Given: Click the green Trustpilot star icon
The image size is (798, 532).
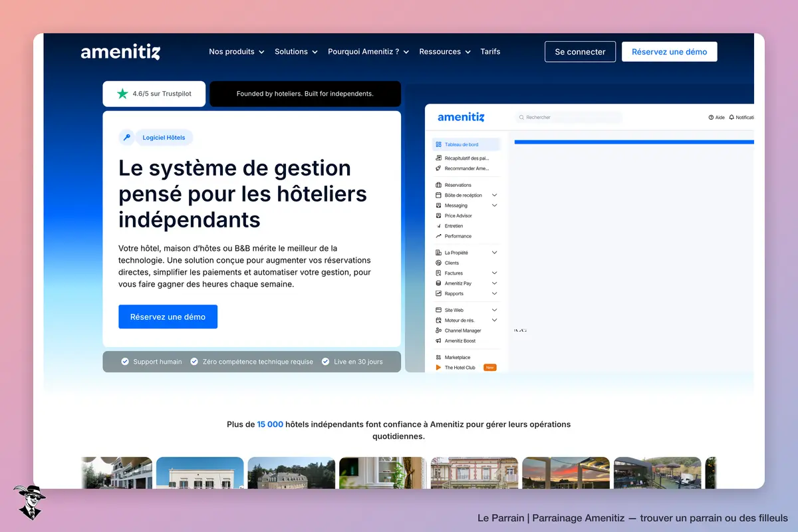Looking at the screenshot, I should [122, 94].
